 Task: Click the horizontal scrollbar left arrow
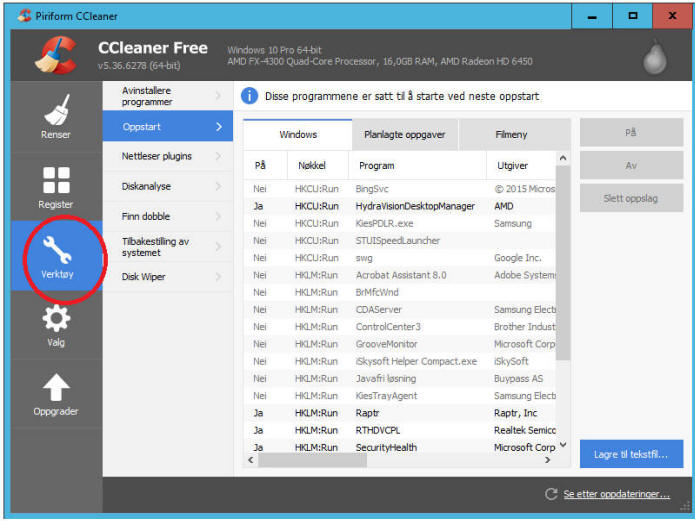tap(251, 460)
